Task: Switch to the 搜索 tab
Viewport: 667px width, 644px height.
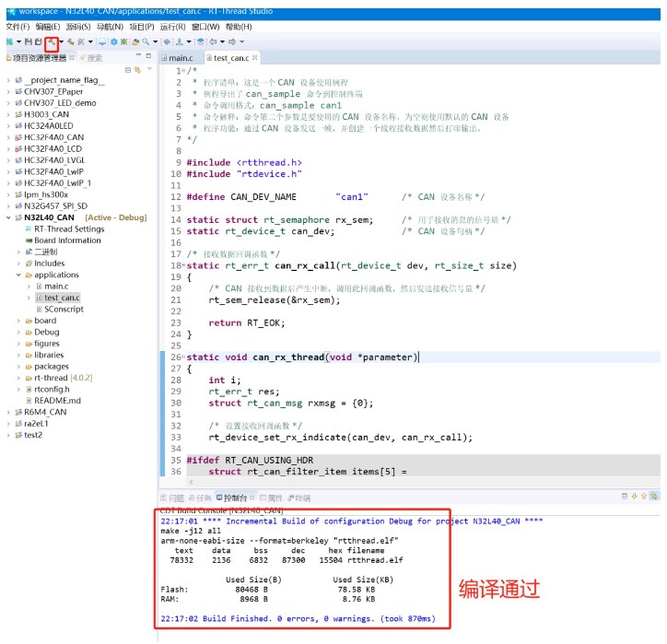Action: pos(91,58)
